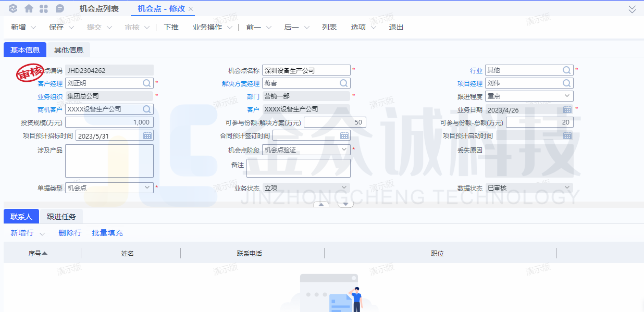Click search icon in 项目经理 field

pos(567,83)
